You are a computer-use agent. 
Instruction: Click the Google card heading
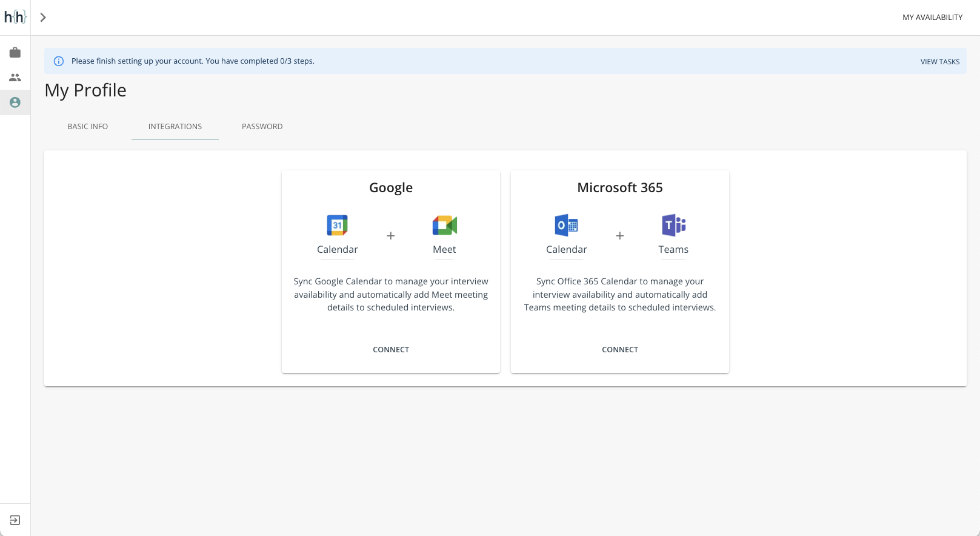point(391,188)
